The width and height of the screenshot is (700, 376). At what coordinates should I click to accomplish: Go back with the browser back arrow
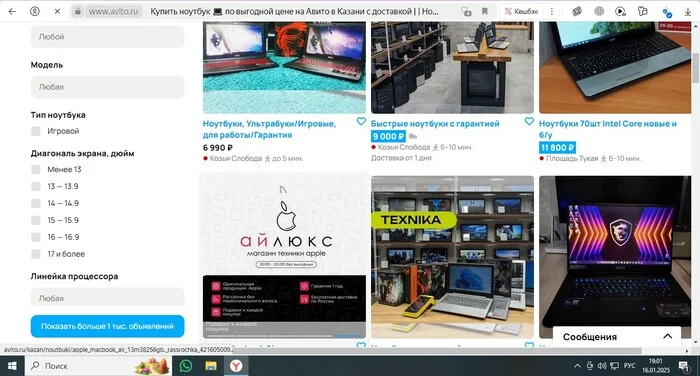[x=12, y=12]
